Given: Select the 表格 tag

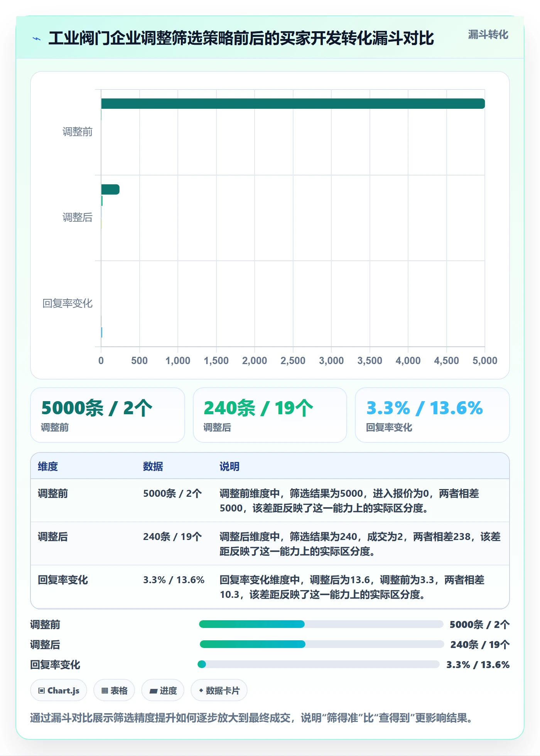Looking at the screenshot, I should point(114,690).
